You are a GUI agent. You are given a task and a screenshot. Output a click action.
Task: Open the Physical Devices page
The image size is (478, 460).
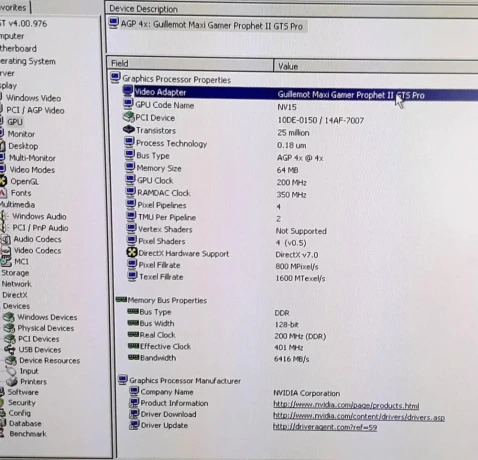tap(46, 328)
